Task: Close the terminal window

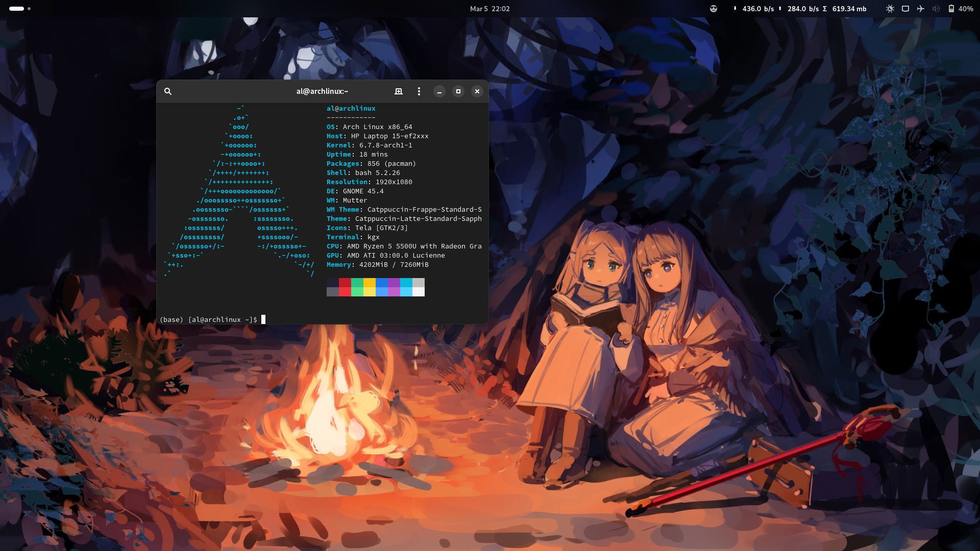Action: (477, 91)
